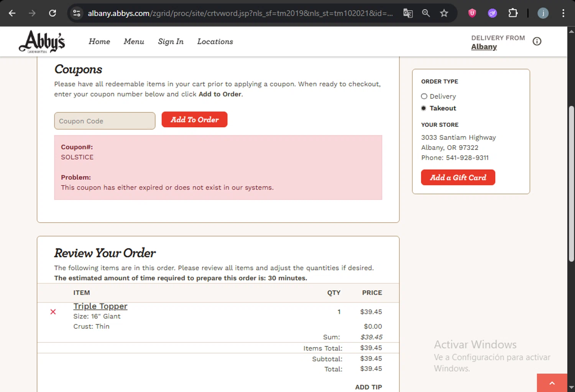Open the Menu navigation item
The image size is (575, 392).
point(134,41)
